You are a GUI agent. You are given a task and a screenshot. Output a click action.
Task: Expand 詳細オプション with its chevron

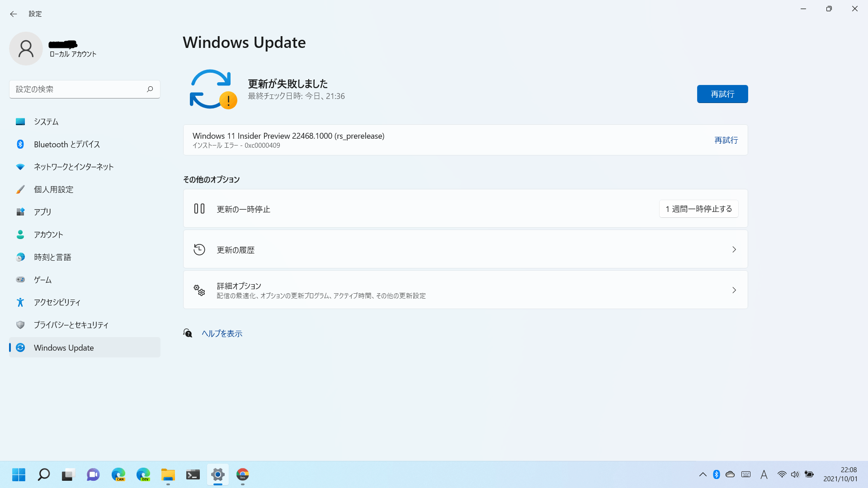point(734,290)
